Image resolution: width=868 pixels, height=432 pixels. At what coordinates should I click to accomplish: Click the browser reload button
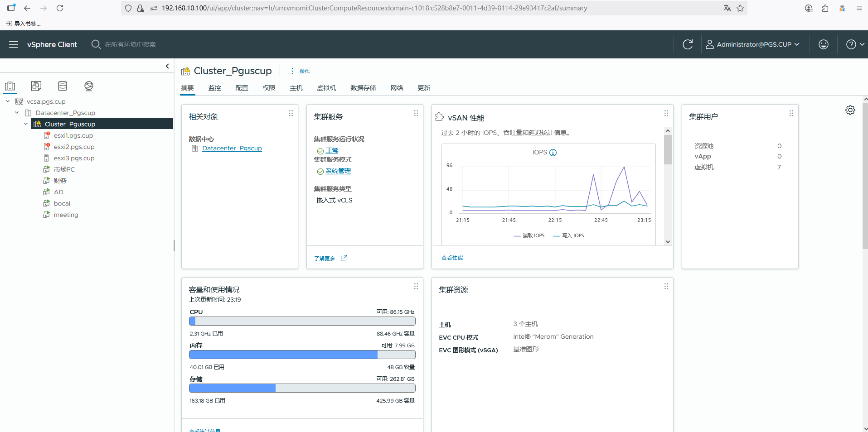(60, 8)
